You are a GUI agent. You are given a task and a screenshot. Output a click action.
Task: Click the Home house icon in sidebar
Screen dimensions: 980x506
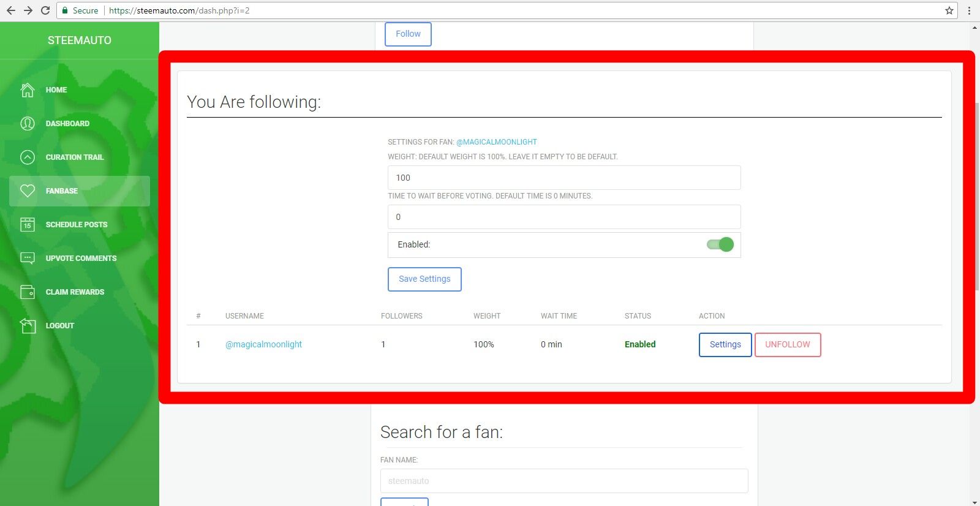pos(28,90)
